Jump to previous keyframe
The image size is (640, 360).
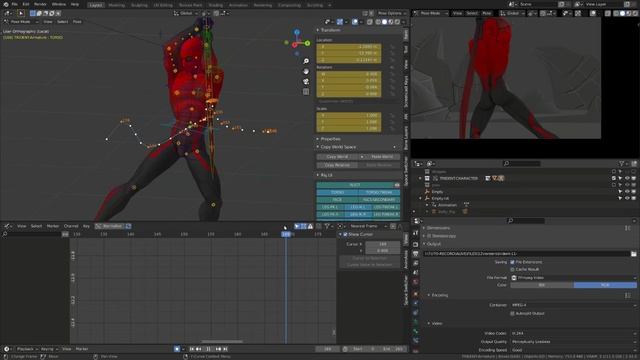pyautogui.click(x=199, y=349)
